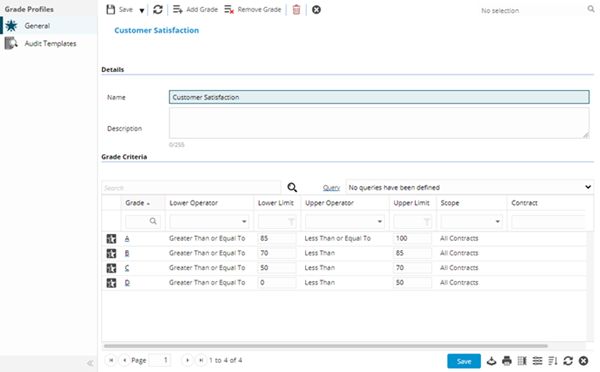Open the Scope filter dropdown

471,221
